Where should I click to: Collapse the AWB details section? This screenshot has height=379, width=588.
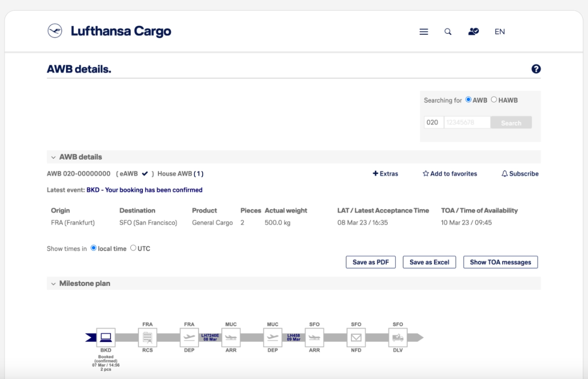53,158
